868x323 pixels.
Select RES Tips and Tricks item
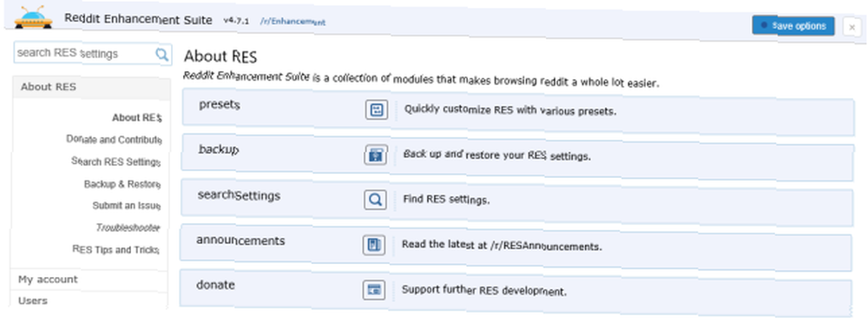point(115,249)
